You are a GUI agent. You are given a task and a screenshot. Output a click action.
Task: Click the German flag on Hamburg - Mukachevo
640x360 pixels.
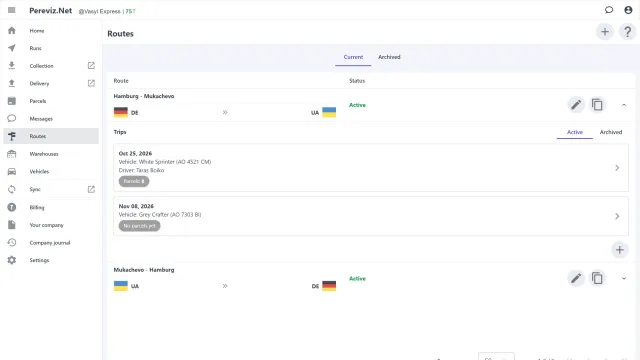click(x=121, y=112)
